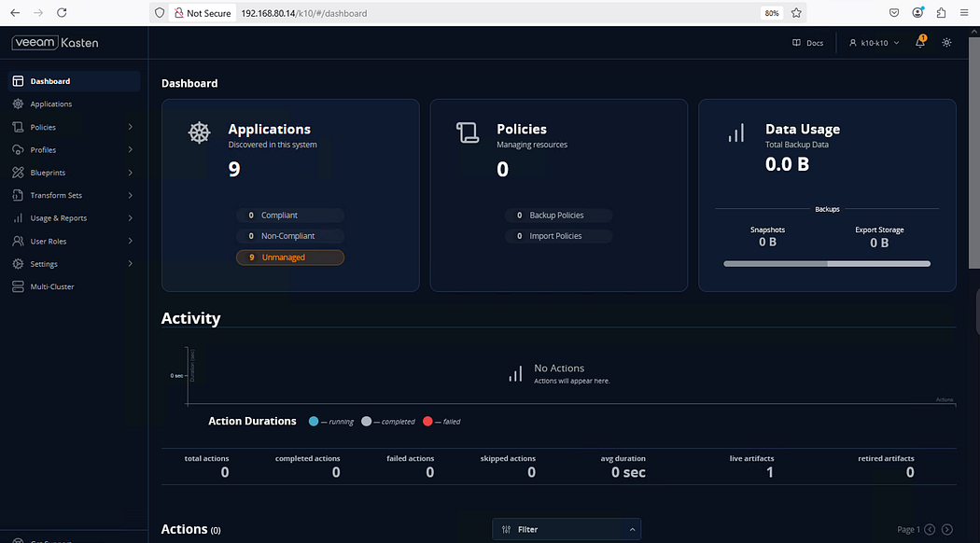
Task: Click the shield tracking protection icon
Action: point(160,12)
